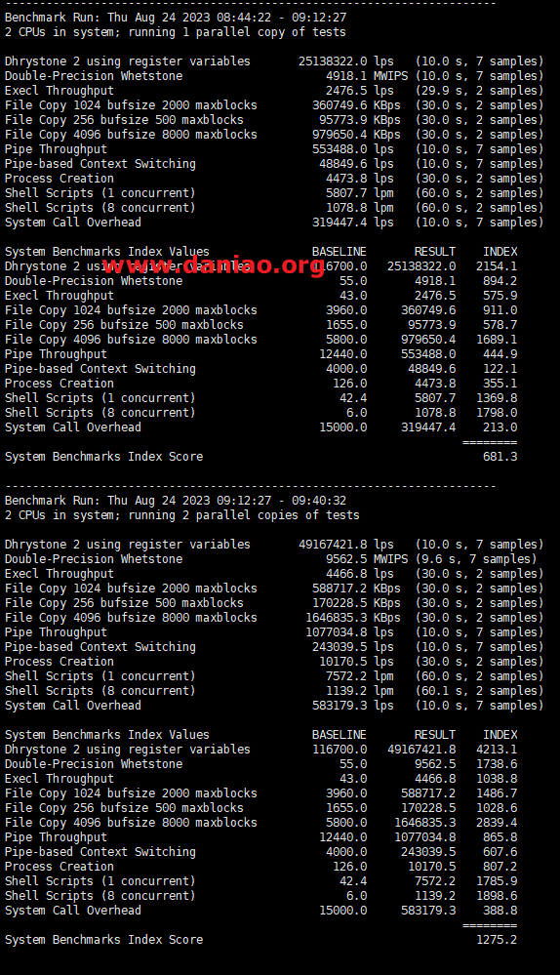Screen dimensions: 560x975
Task: Click the second INDEX column header
Action: (500, 735)
